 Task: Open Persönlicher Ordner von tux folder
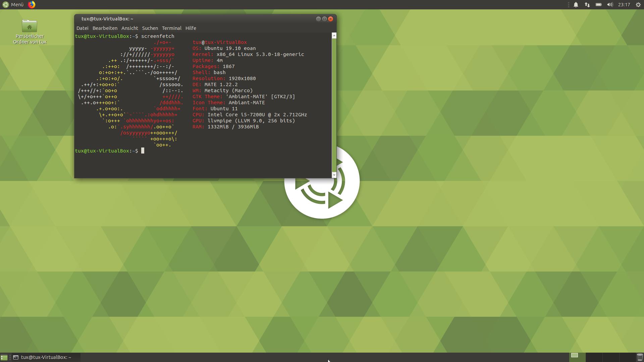[30, 26]
